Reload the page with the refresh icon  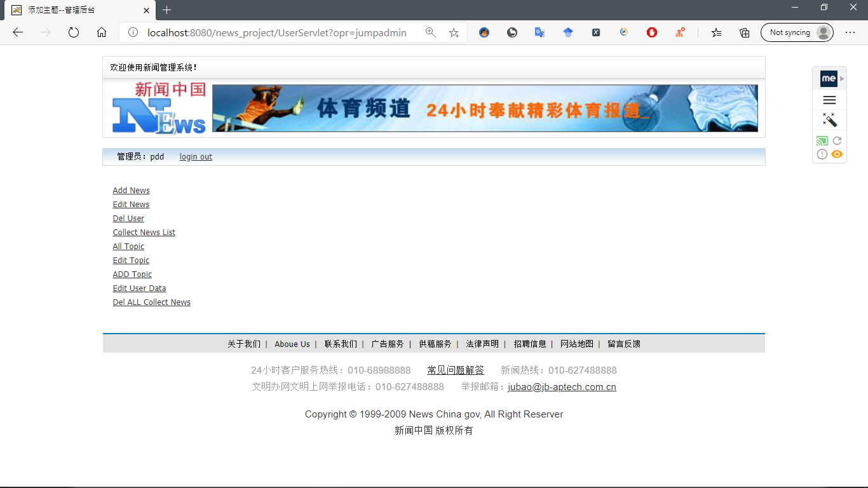(x=74, y=32)
